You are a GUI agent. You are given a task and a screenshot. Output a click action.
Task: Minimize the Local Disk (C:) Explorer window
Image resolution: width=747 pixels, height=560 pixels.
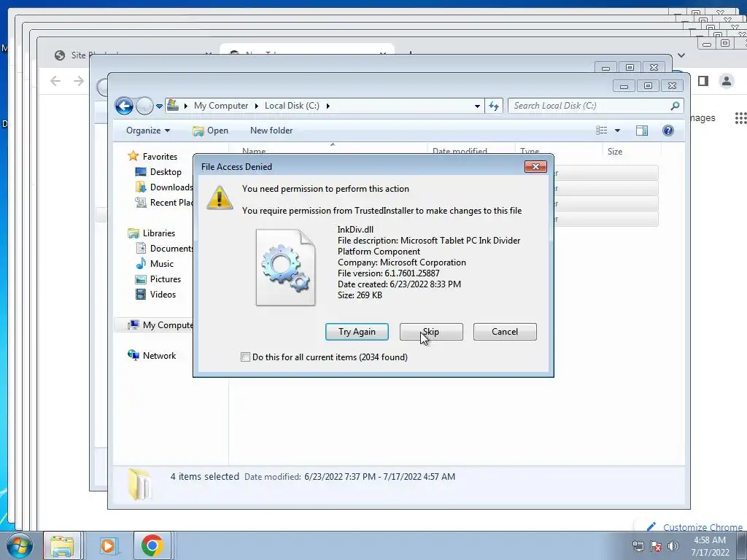tap(624, 86)
